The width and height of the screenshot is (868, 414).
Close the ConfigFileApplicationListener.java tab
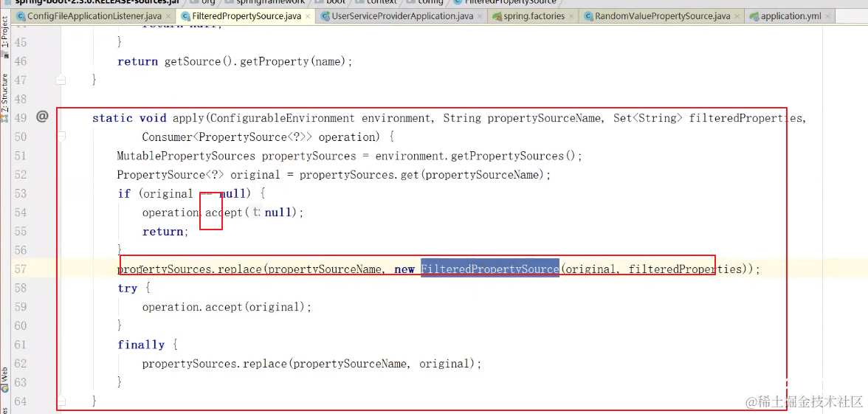click(x=168, y=16)
